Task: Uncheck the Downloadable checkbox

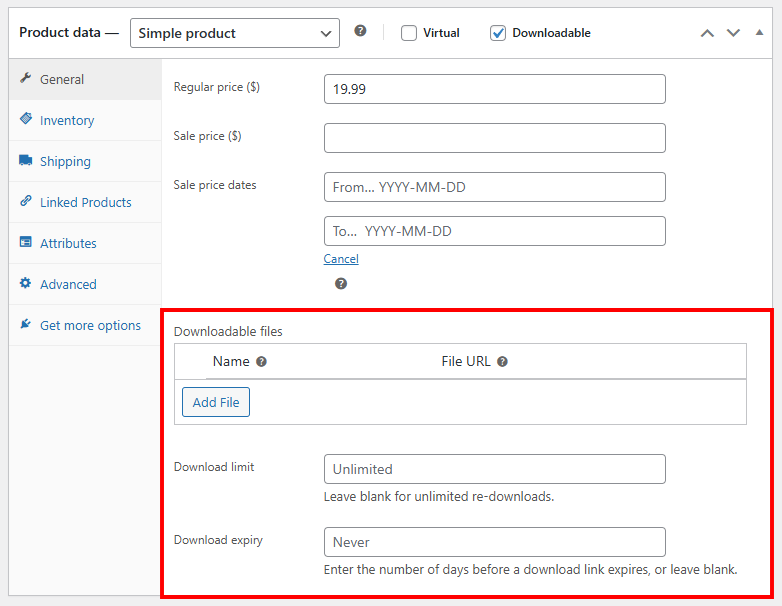Action: 498,33
